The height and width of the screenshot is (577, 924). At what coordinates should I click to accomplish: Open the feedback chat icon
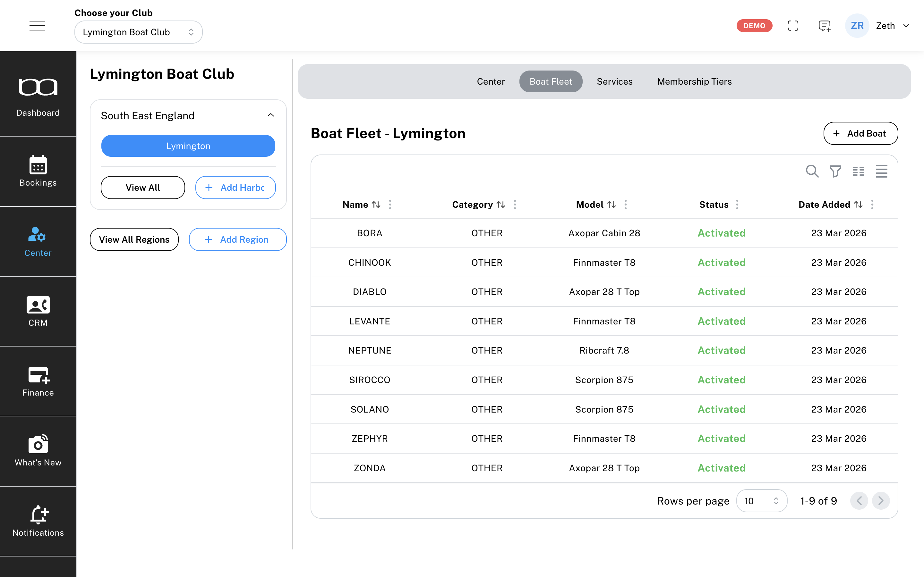[x=824, y=26]
